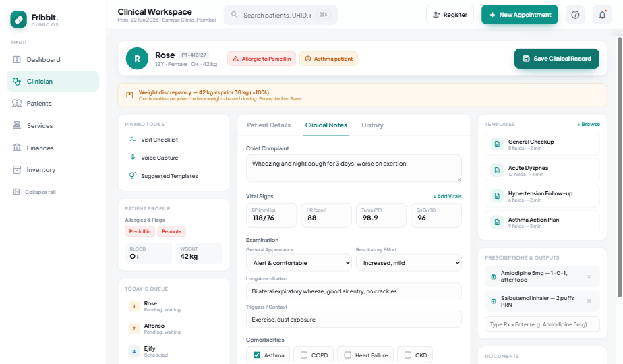Screen dimensions: 623x364
Task: Open Patients via its sidebar icon
Action: pyautogui.click(x=17, y=103)
